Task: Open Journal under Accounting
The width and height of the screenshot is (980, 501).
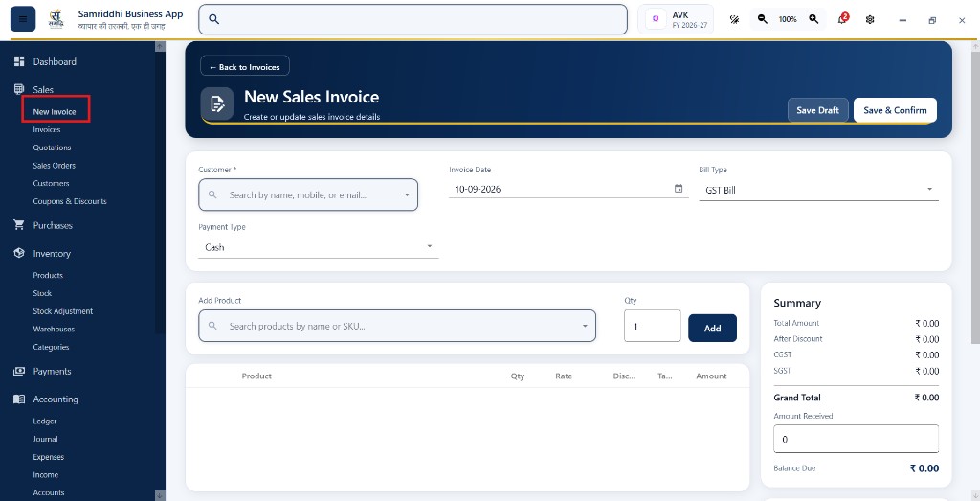Action: [46, 439]
